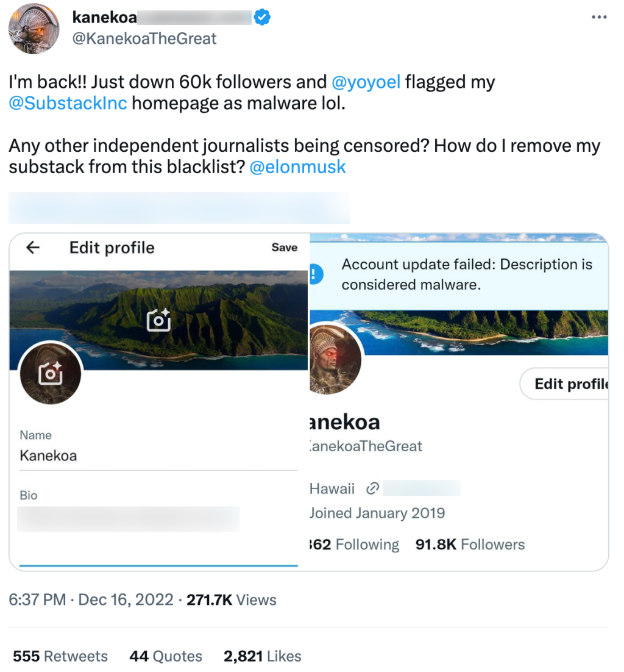Click the link icon beside Hawaii
Screen dimensions: 624x672
point(372,488)
